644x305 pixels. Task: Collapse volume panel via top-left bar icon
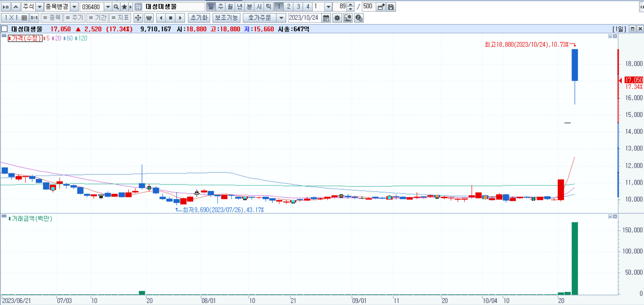[4, 217]
